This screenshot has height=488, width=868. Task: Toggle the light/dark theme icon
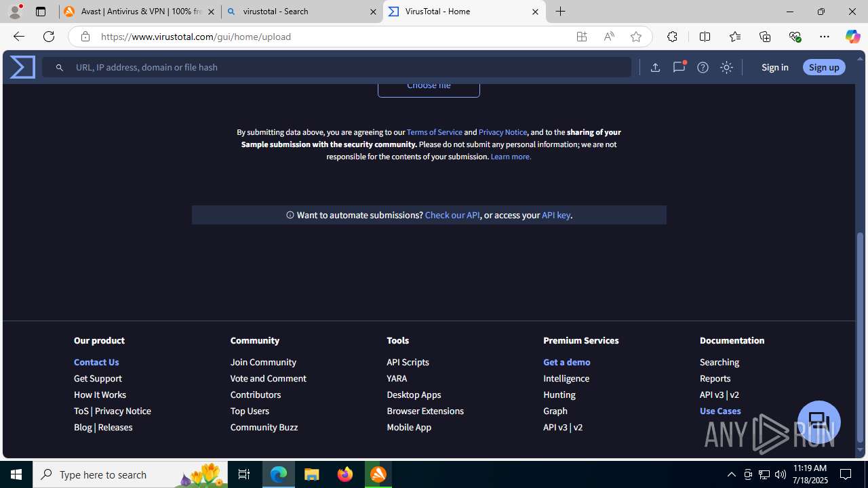click(726, 67)
